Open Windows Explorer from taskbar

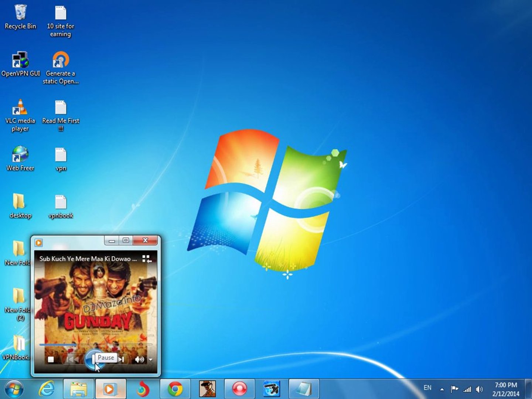click(x=79, y=389)
